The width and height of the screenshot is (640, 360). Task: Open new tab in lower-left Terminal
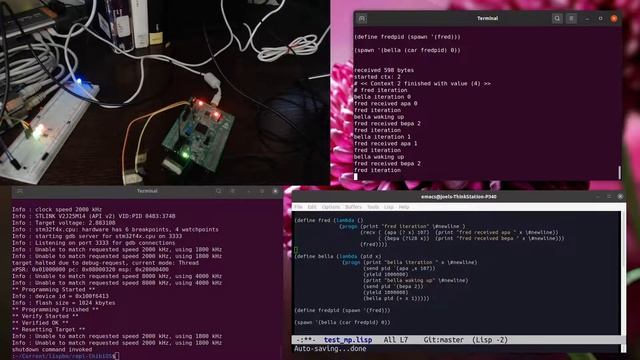click(x=20, y=191)
